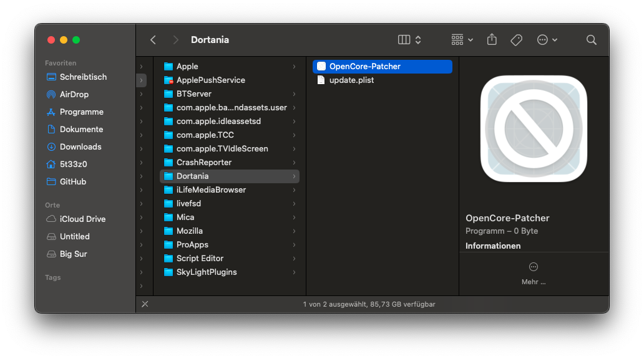Screen dimensions: 644x359
Task: Expand SkyLightPlugins via its right chevron
Action: 294,272
